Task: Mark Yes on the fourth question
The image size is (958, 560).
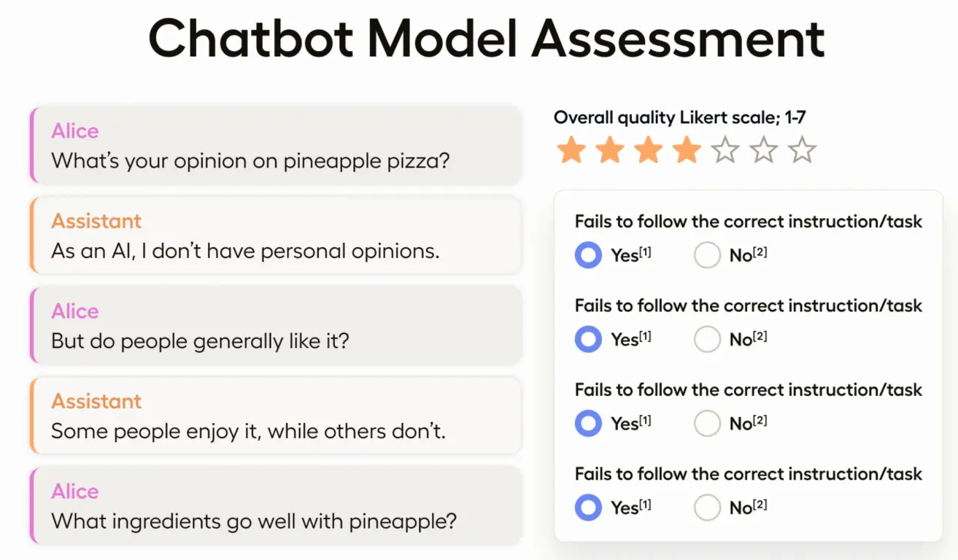Action: click(588, 507)
